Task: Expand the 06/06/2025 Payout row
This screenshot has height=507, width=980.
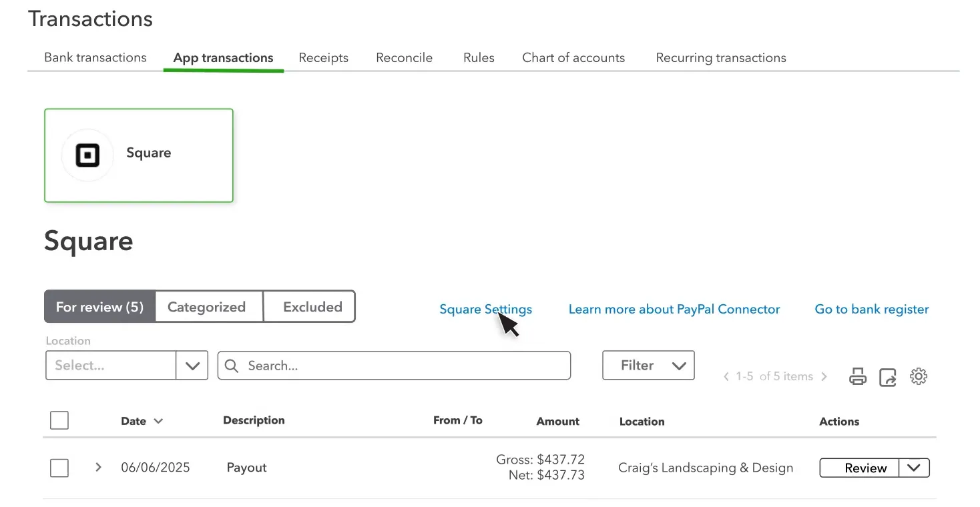Action: pos(98,468)
